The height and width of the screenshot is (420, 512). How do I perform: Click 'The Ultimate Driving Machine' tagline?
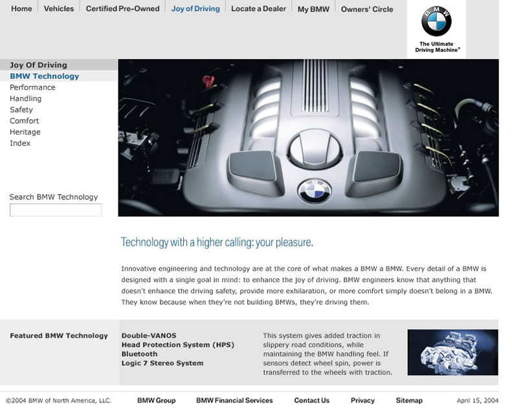[x=437, y=47]
